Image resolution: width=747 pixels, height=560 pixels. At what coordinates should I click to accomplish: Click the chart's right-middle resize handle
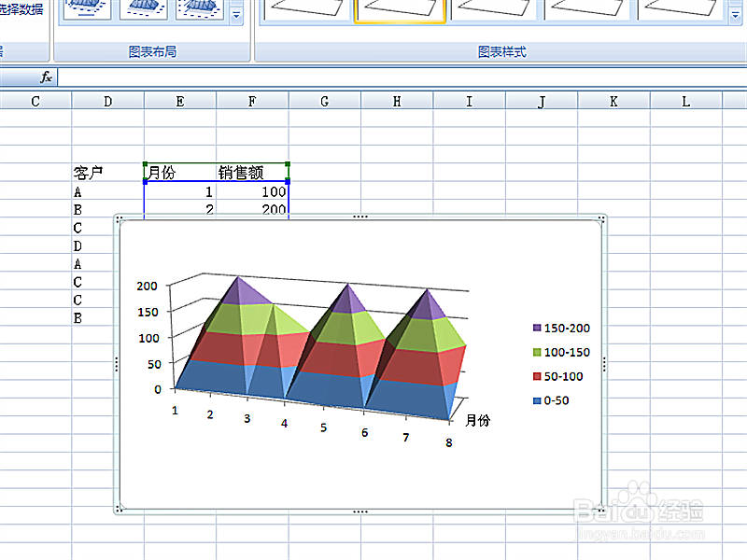604,364
